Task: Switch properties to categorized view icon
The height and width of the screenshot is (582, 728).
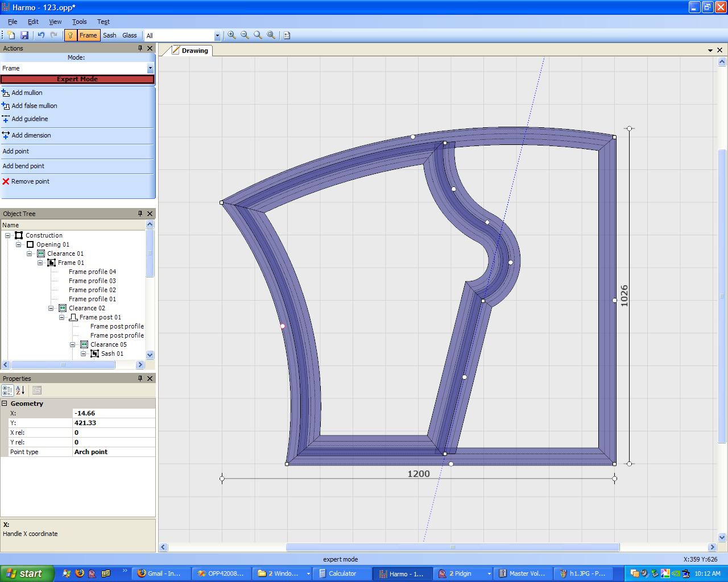Action: click(7, 390)
